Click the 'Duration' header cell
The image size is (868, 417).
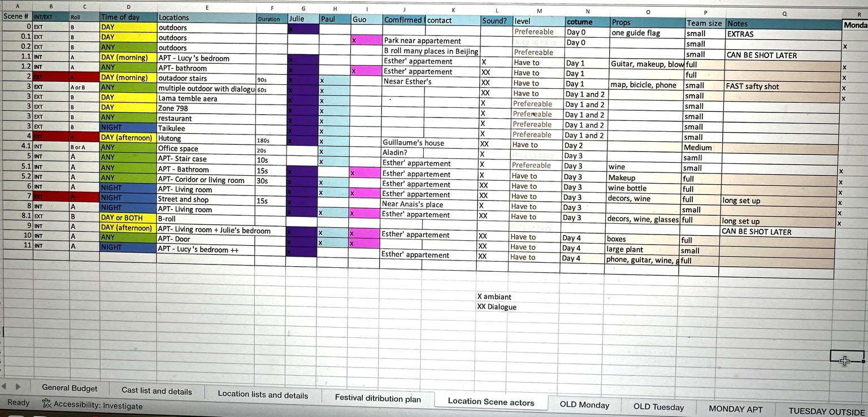pos(271,19)
